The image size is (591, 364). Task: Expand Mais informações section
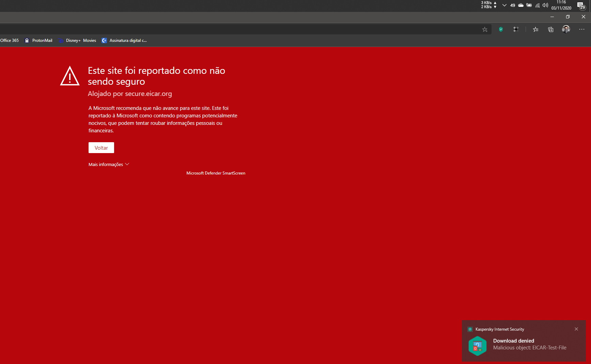pos(109,164)
